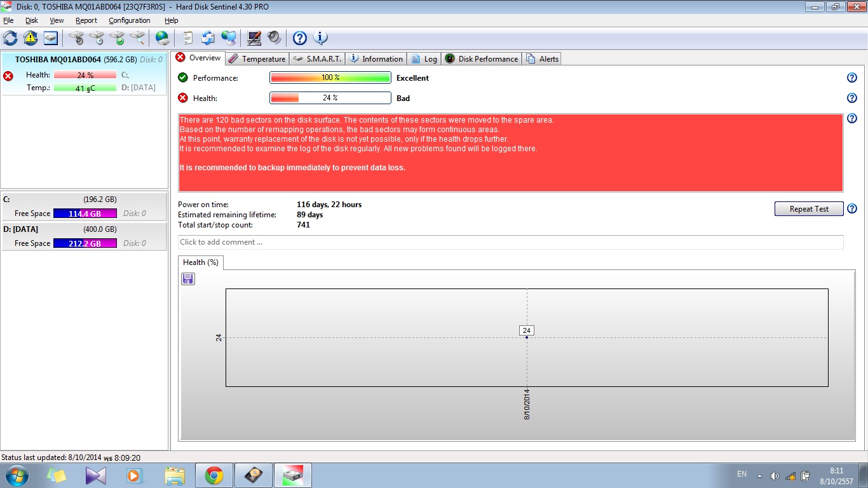The height and width of the screenshot is (488, 868).
Task: Click the '741' start/stop count value
Action: click(x=304, y=225)
